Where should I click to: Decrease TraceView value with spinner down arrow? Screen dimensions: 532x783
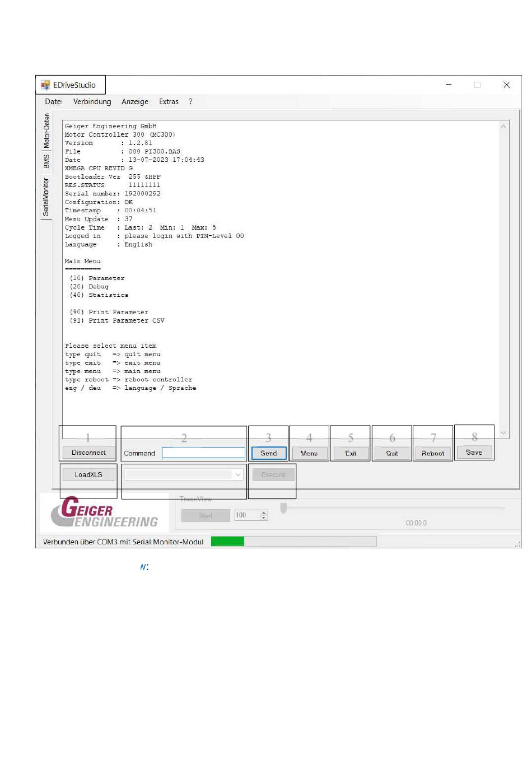[x=264, y=518]
